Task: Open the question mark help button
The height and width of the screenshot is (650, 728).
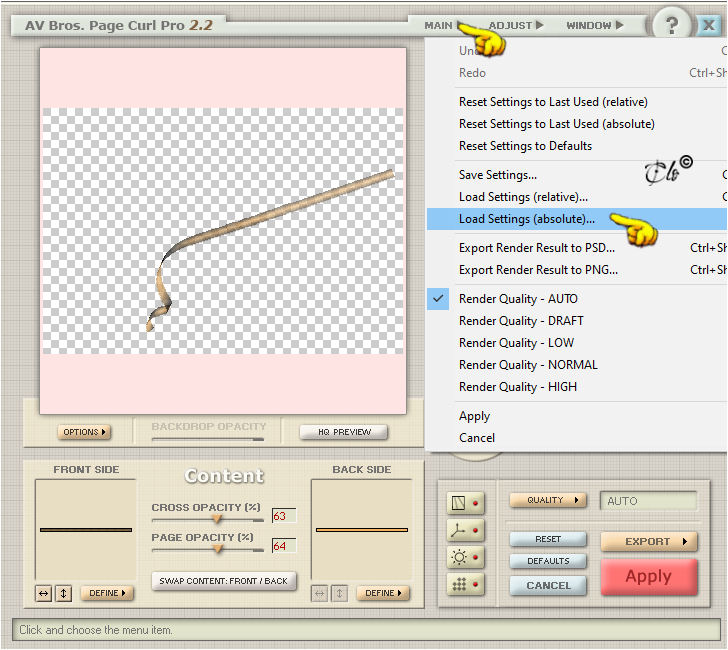Action: (671, 25)
